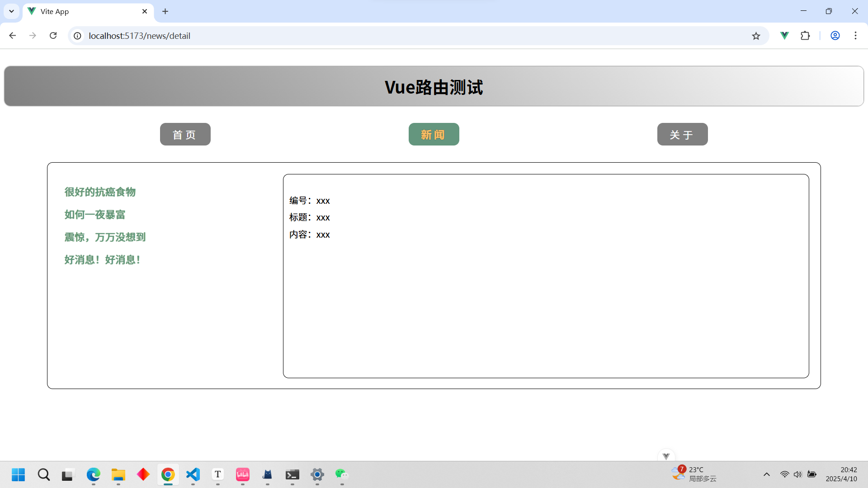Open Chrome three-dot menu
This screenshot has width=868, height=488.
pyautogui.click(x=855, y=36)
